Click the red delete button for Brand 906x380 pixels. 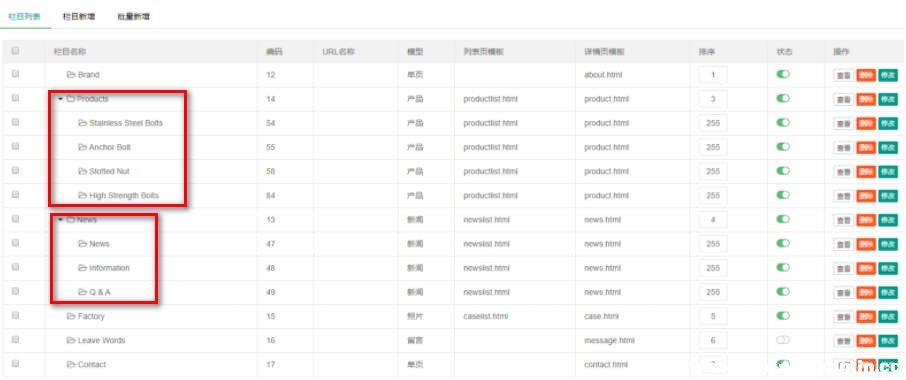866,75
